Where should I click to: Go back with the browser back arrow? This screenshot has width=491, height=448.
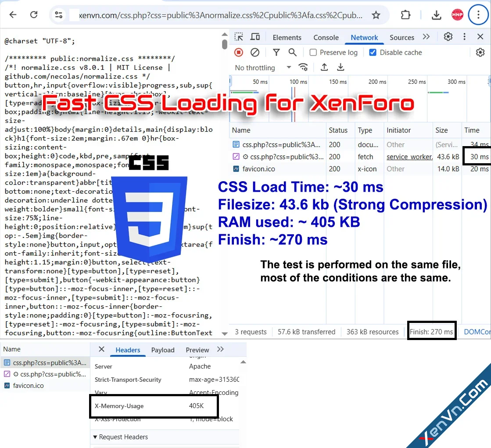pyautogui.click(x=13, y=15)
